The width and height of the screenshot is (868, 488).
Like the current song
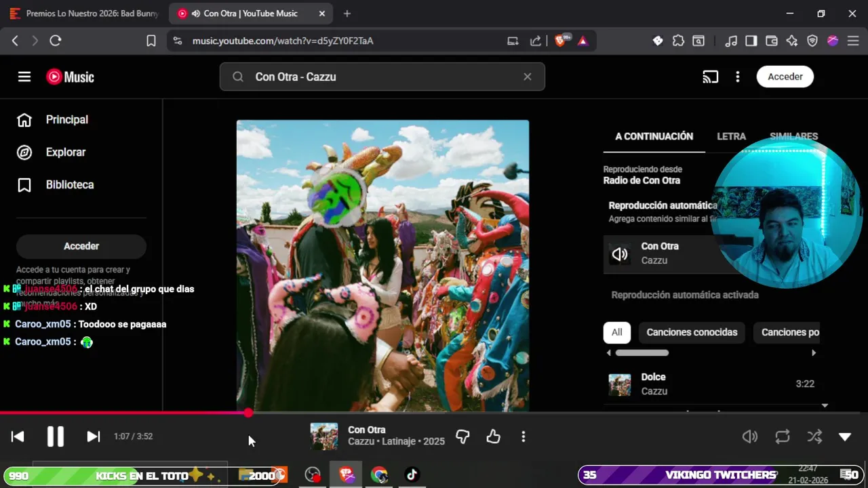[x=493, y=436]
